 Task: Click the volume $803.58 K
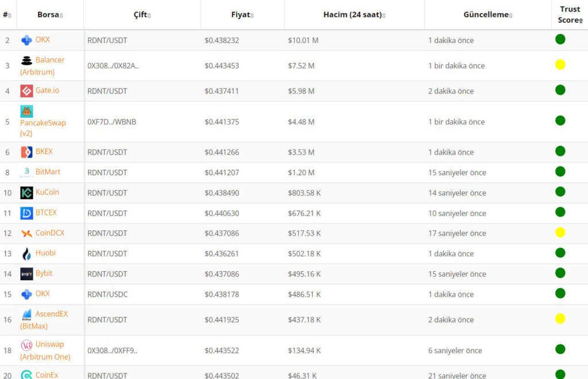(304, 193)
